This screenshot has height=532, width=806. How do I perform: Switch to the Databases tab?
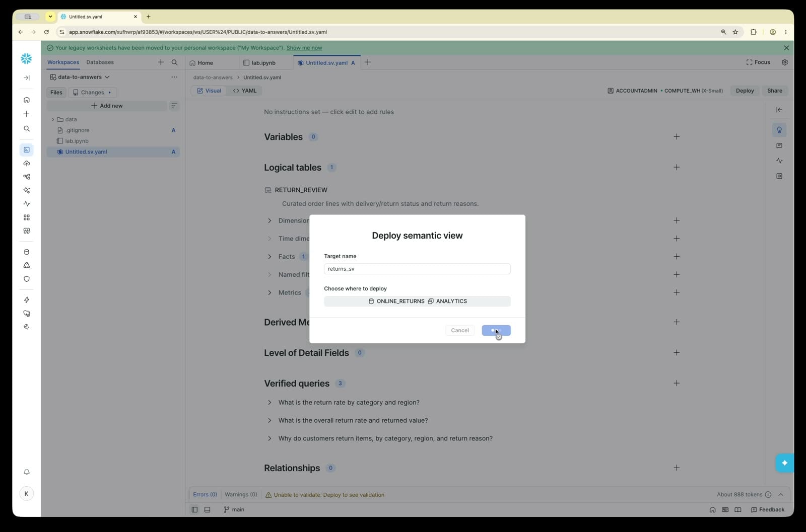(100, 62)
